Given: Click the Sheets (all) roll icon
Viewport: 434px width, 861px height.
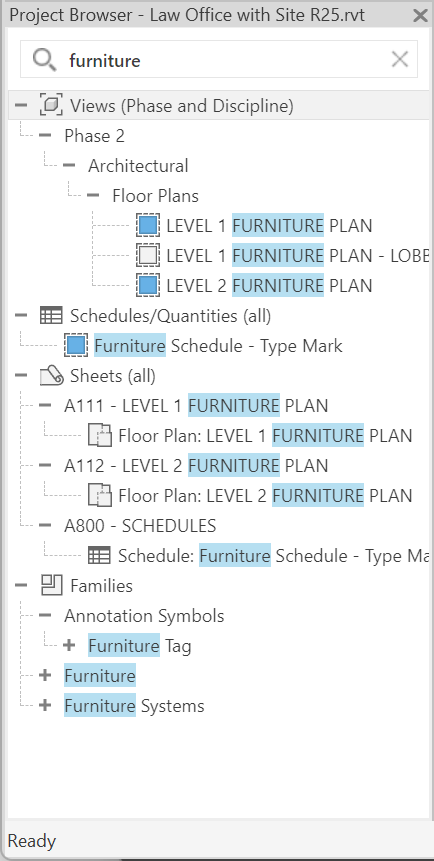Looking at the screenshot, I should pyautogui.click(x=51, y=376).
